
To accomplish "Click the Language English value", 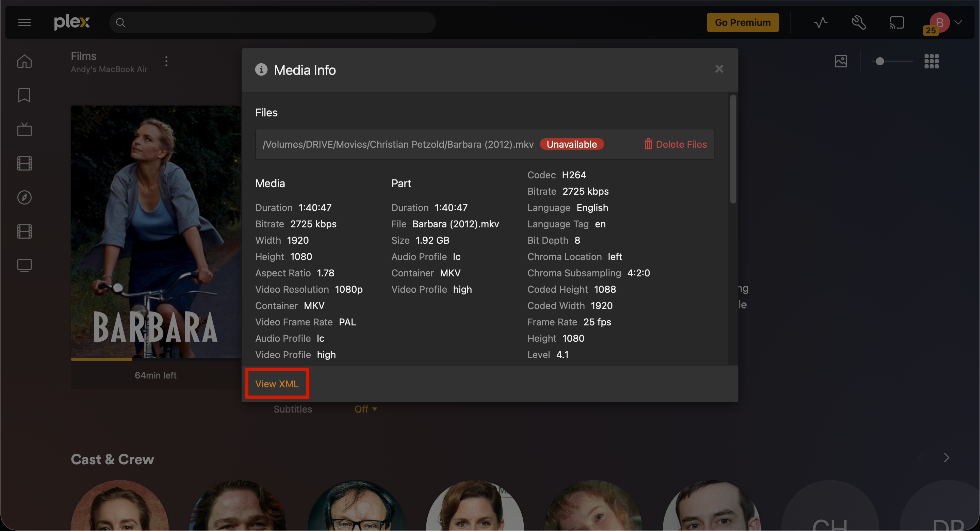I will click(592, 208).
